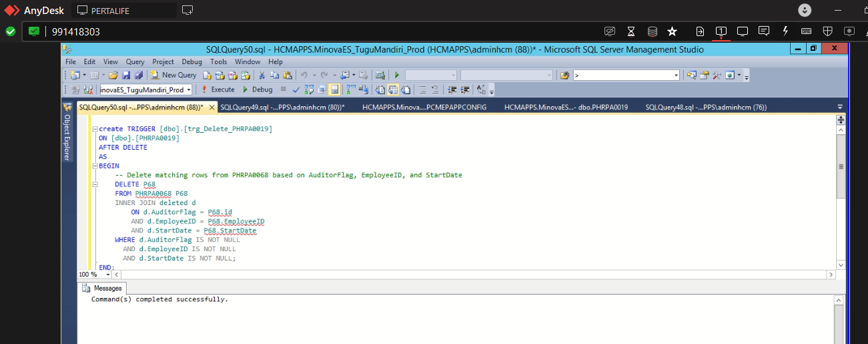The width and height of the screenshot is (868, 344).
Task: Click the AnyDesk actions lightning icon
Action: point(785,31)
